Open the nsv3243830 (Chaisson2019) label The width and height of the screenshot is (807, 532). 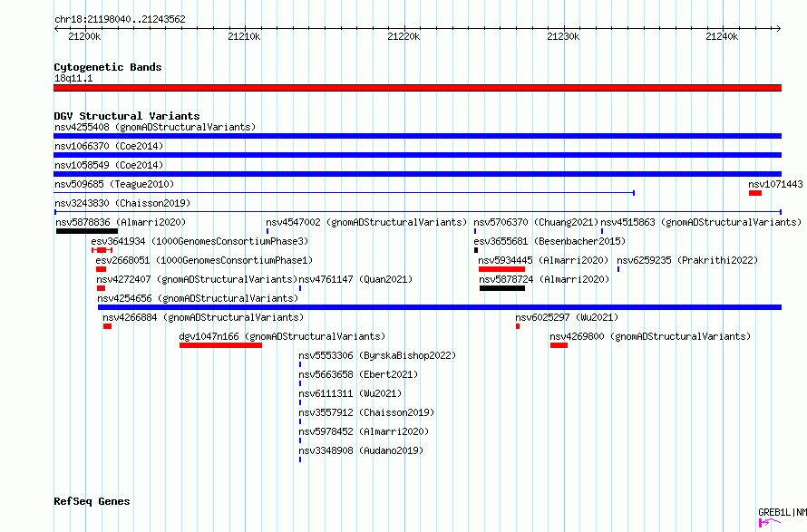(x=122, y=203)
